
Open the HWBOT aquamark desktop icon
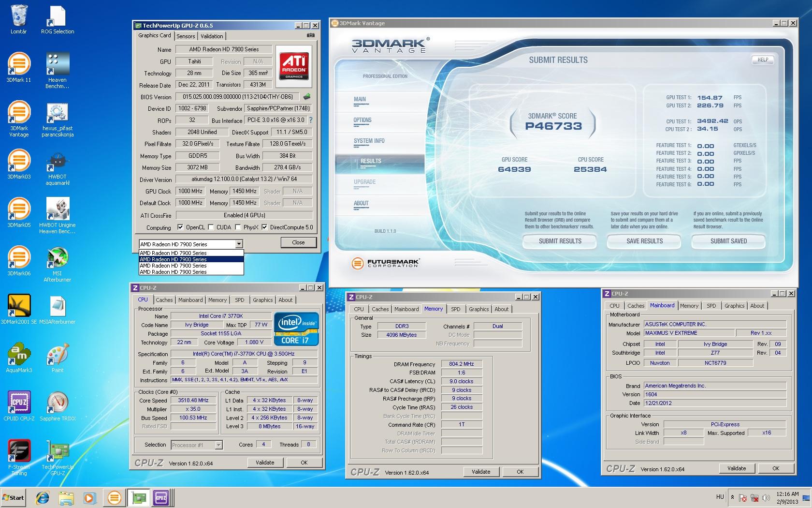[x=58, y=167]
